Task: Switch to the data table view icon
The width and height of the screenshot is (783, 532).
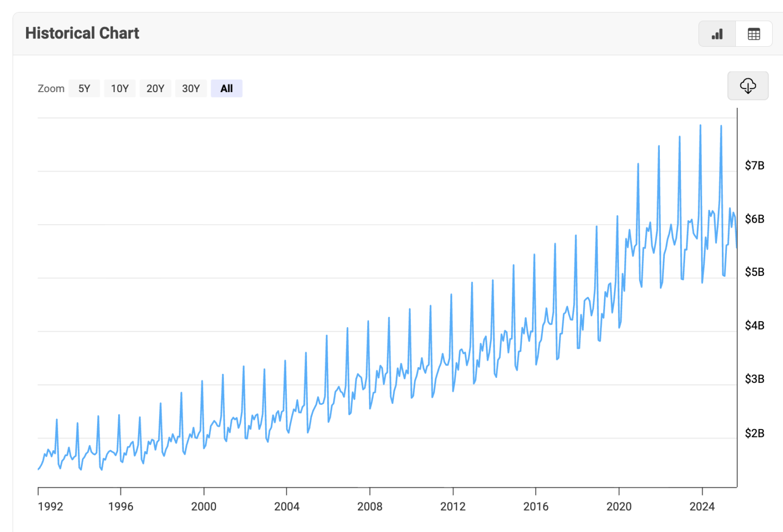Action: pyautogui.click(x=753, y=34)
